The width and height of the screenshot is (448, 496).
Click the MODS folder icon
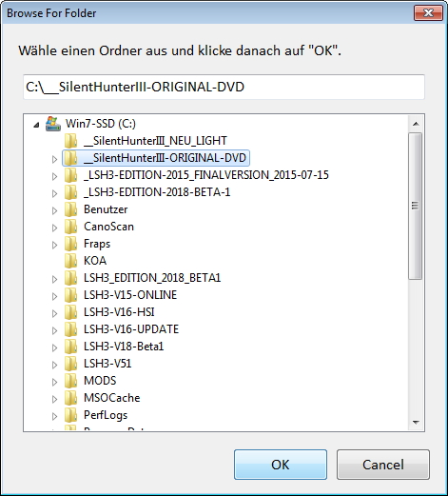pos(70,381)
